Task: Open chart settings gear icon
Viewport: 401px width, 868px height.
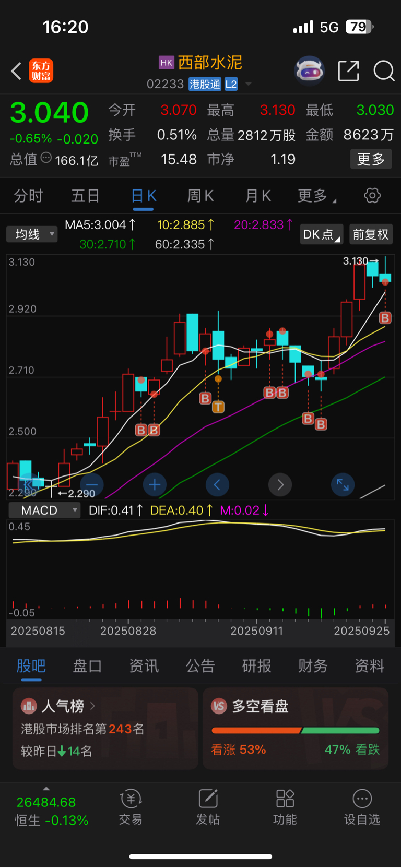Action: click(372, 196)
